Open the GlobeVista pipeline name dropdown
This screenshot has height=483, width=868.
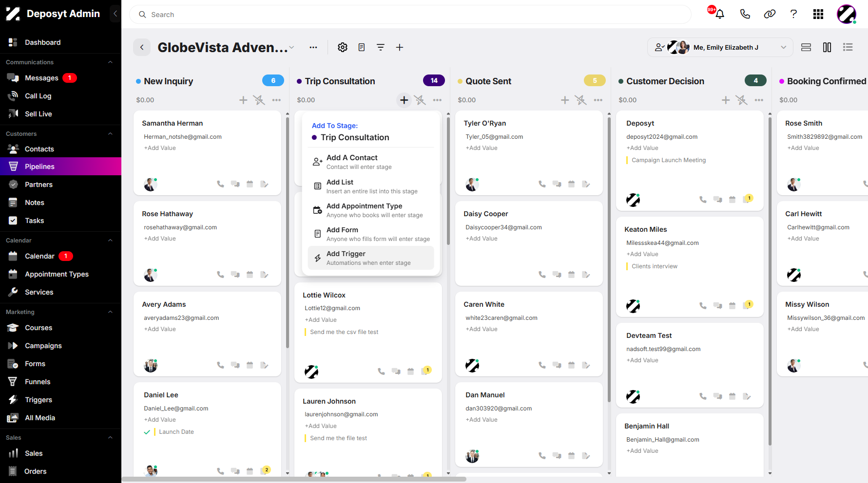(291, 47)
